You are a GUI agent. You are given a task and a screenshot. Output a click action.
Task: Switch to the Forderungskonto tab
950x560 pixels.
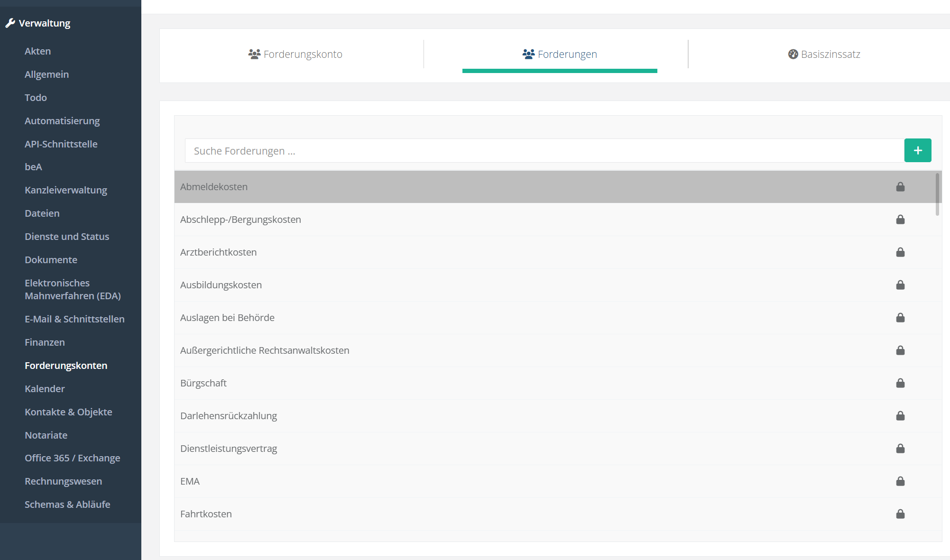(x=295, y=54)
